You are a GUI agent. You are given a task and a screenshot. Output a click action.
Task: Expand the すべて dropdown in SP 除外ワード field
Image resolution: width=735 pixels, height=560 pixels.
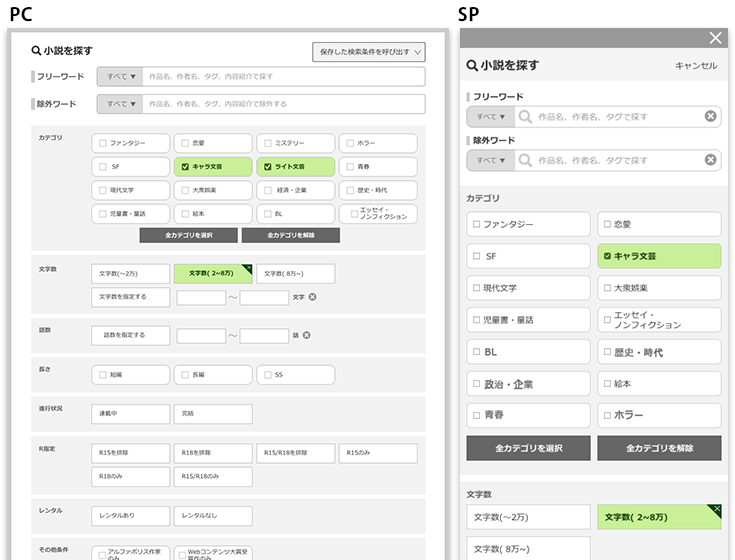click(490, 160)
